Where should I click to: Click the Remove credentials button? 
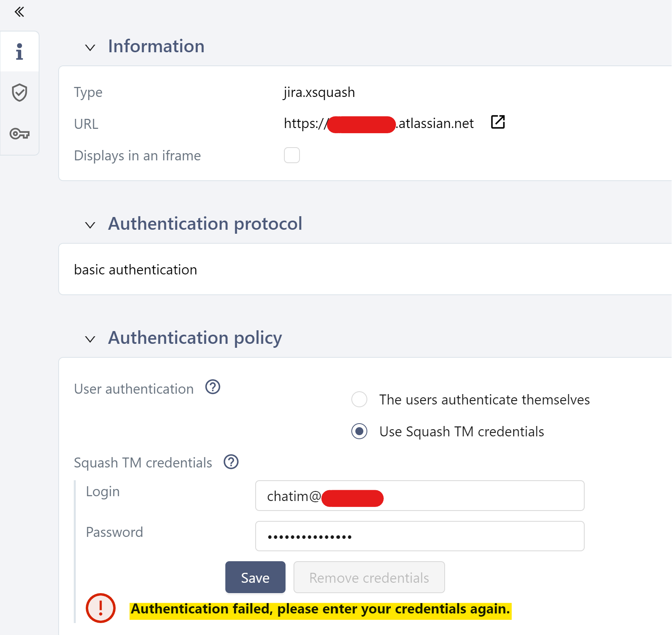[x=369, y=577]
